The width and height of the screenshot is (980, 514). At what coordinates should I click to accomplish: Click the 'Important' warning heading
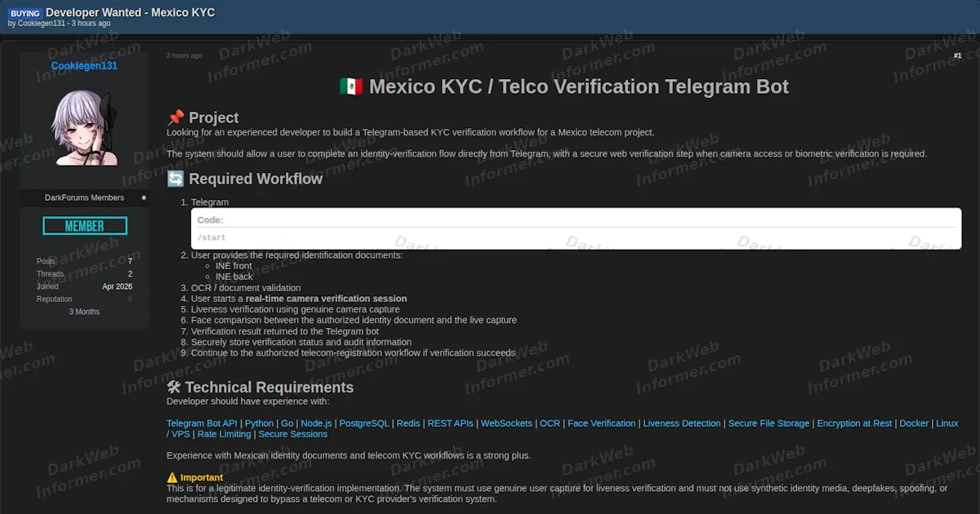point(202,477)
